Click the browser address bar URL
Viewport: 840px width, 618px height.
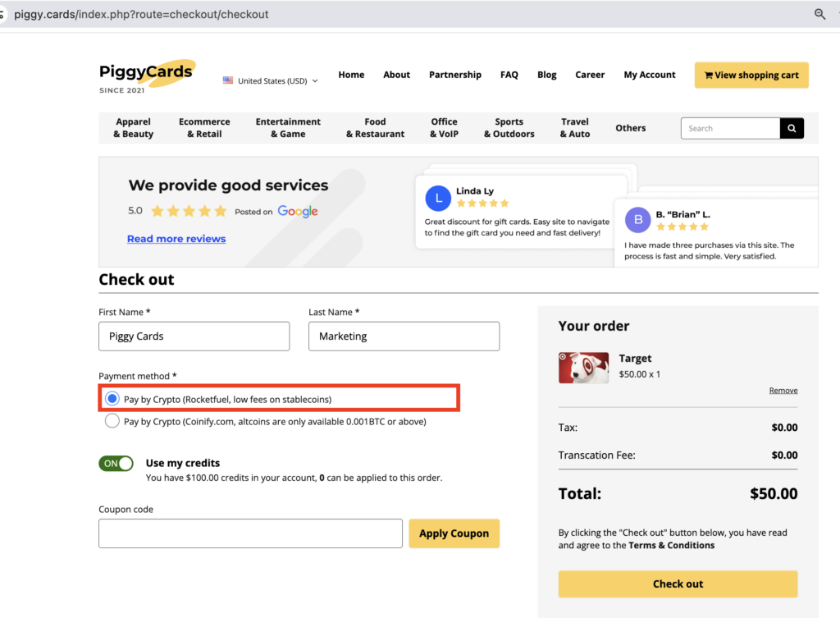141,15
